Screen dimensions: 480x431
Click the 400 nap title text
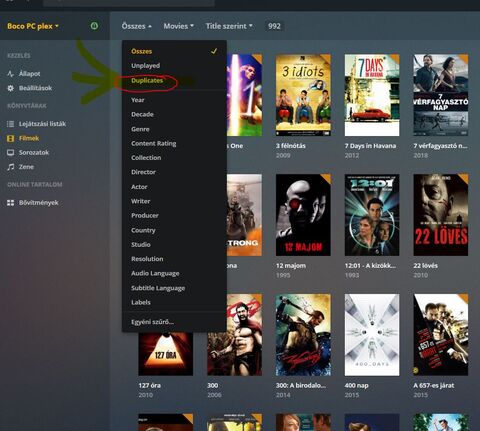[356, 385]
